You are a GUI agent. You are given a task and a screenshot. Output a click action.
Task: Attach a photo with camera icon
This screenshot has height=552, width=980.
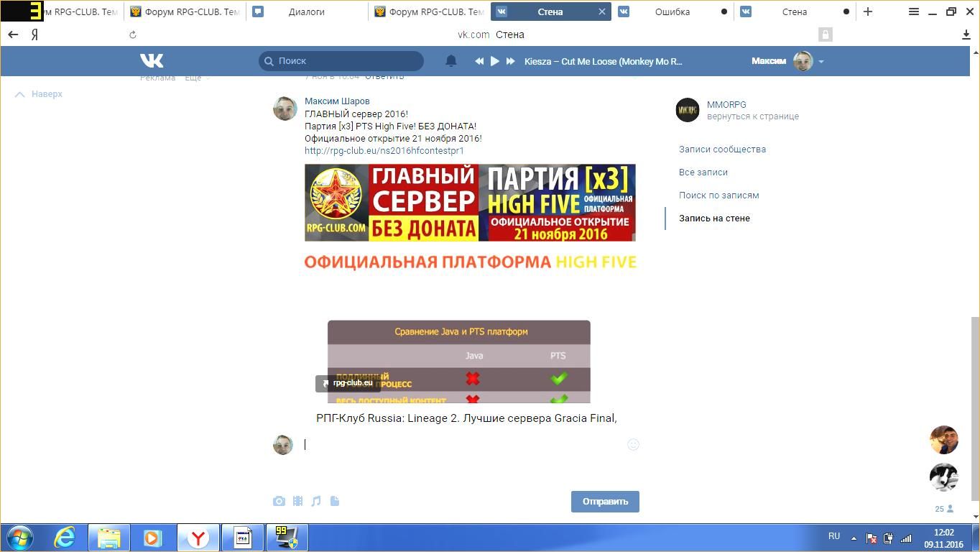click(x=279, y=502)
